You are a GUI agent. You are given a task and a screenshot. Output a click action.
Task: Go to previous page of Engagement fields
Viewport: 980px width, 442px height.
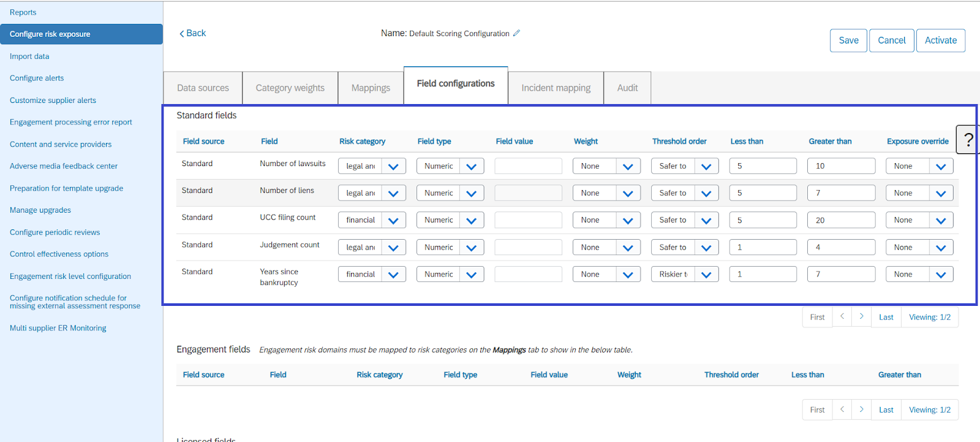(x=842, y=410)
